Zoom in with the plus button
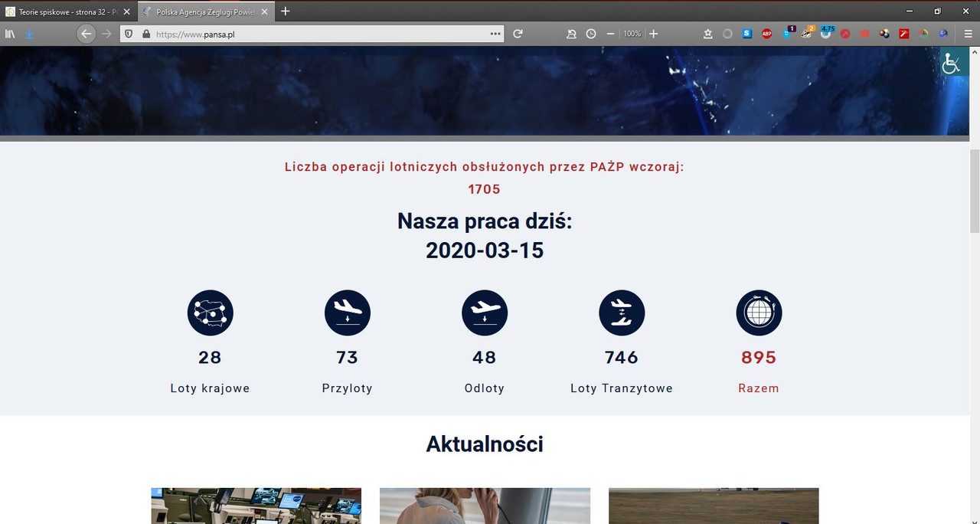 [653, 34]
